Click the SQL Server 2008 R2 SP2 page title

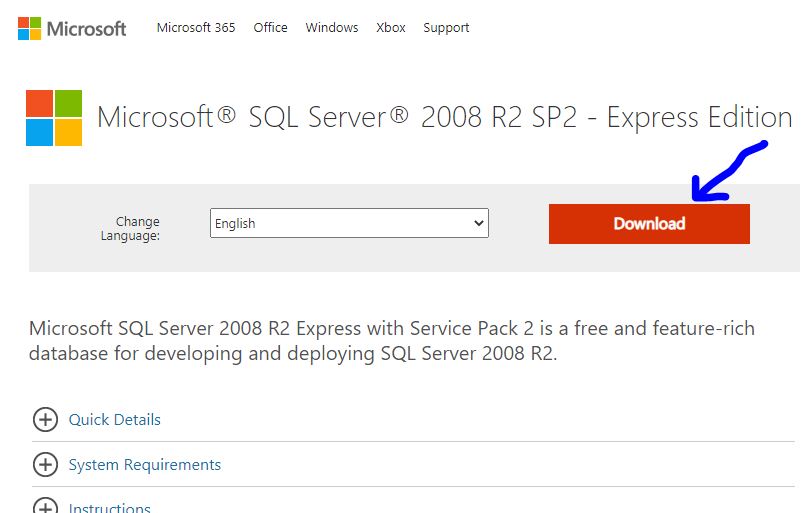click(x=444, y=117)
